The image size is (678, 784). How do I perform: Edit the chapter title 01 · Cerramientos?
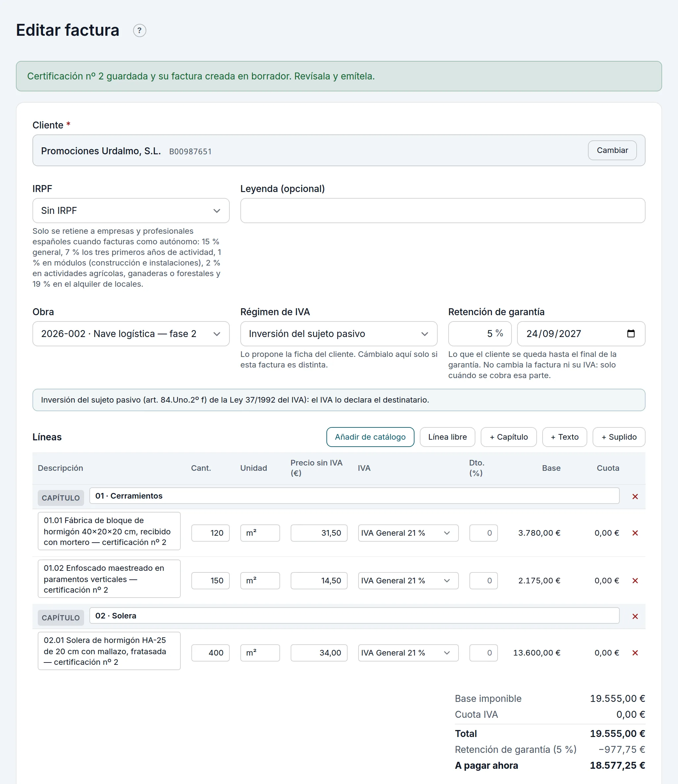click(x=354, y=496)
